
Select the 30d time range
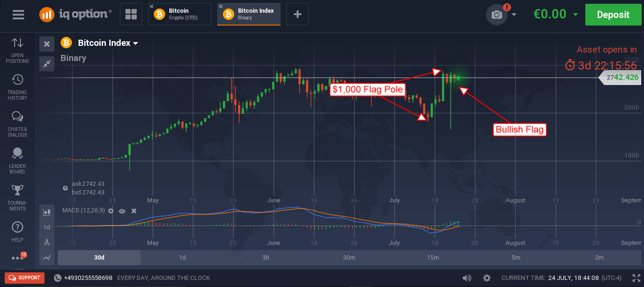click(99, 258)
